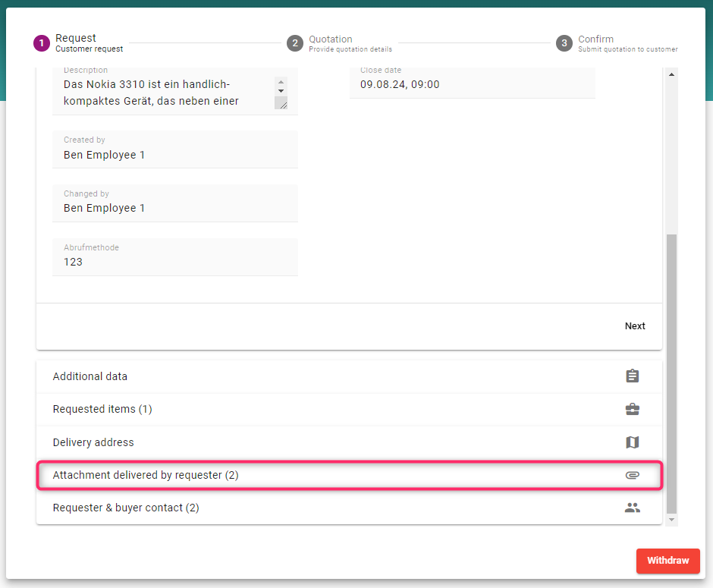713x588 pixels.
Task: Expand Attachment delivered by requester (2)
Action: (146, 476)
